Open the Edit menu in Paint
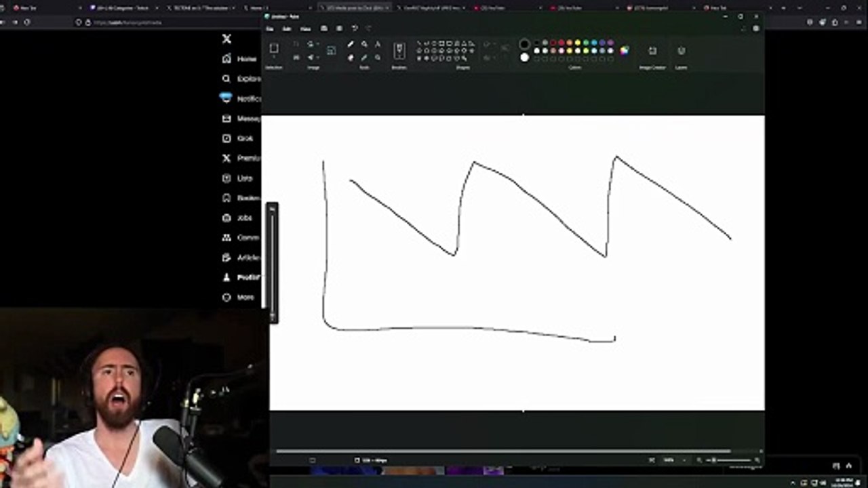Image resolution: width=868 pixels, height=488 pixels. (x=287, y=29)
